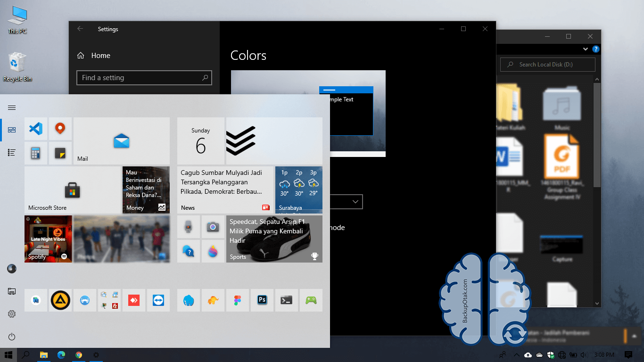Open the green game controller tile
The height and width of the screenshot is (362, 644).
tap(311, 300)
